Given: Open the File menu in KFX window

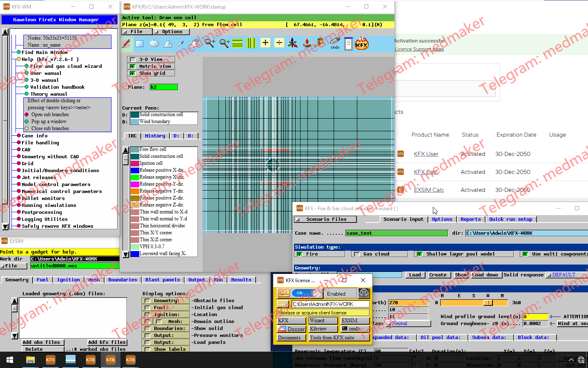Looking at the screenshot, I should [x=136, y=31].
